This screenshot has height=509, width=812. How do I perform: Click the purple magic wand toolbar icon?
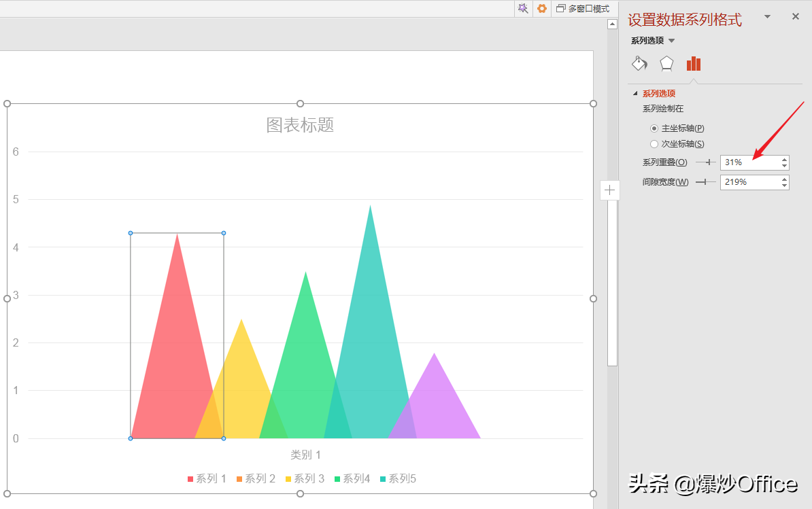pos(523,8)
